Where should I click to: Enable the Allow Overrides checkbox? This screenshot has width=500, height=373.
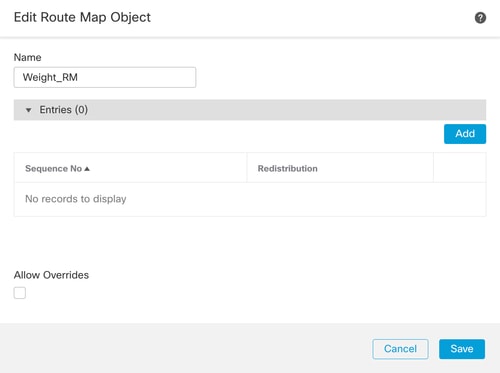(20, 293)
